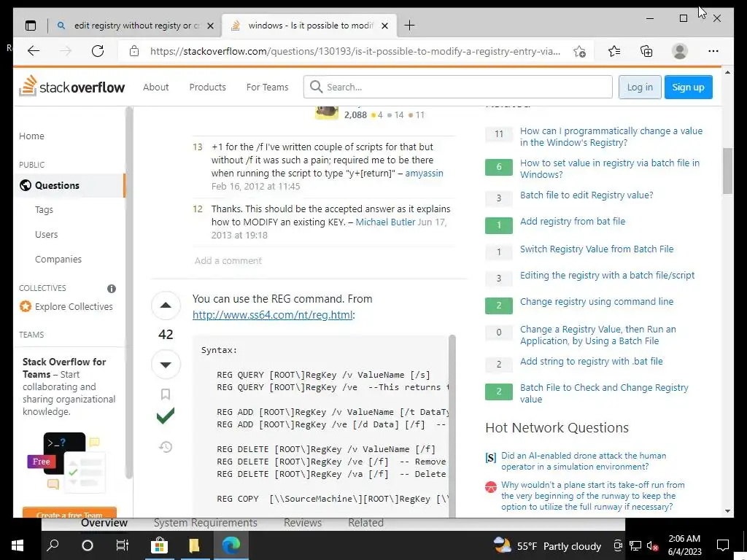Open 'How to set value in registry via batch' question

pos(610,168)
